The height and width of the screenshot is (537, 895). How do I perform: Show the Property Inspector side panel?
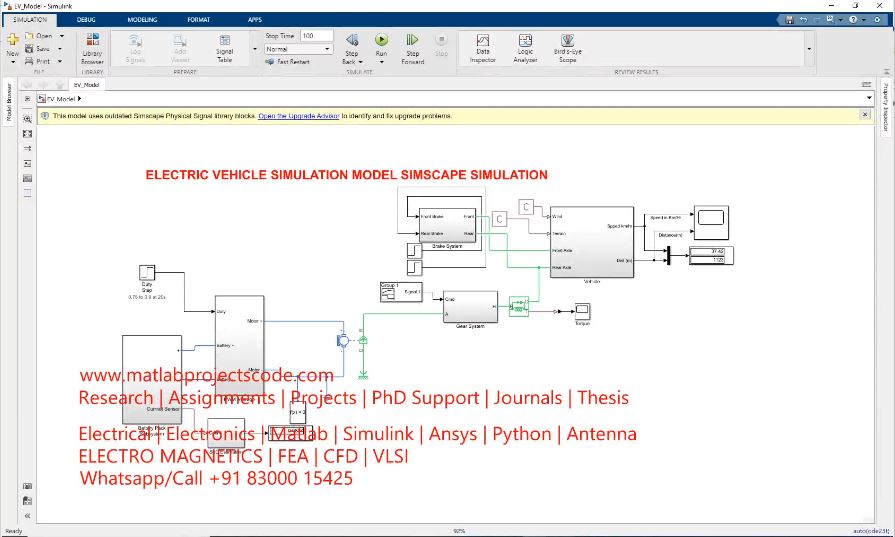[x=885, y=107]
